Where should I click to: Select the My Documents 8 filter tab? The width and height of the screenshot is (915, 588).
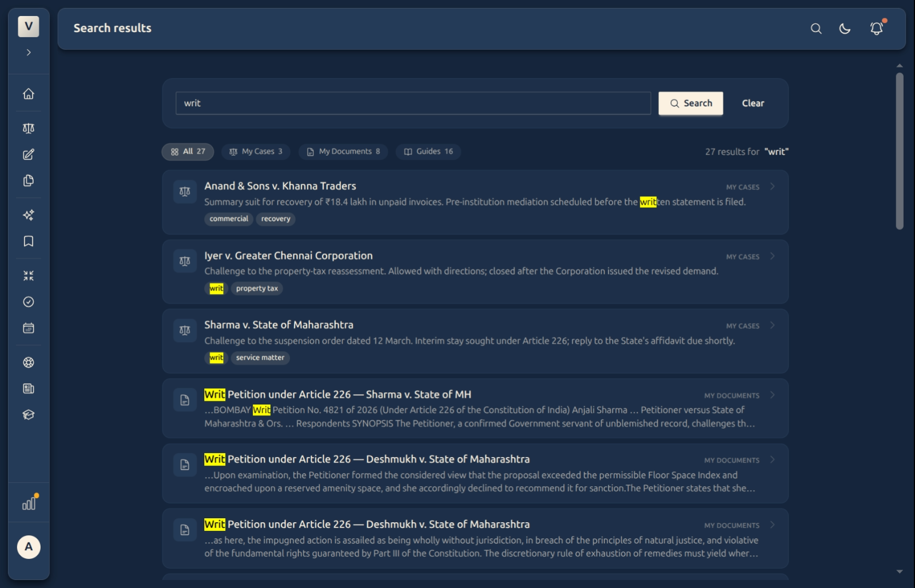click(343, 152)
